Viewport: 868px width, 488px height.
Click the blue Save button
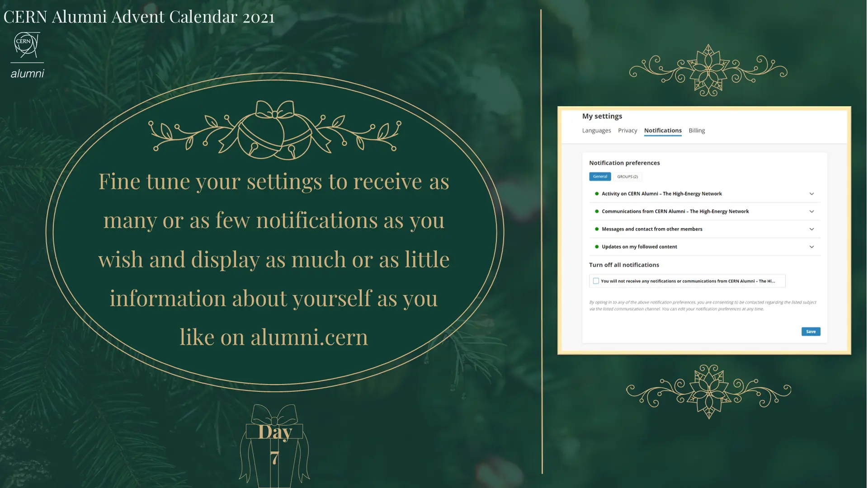click(811, 332)
